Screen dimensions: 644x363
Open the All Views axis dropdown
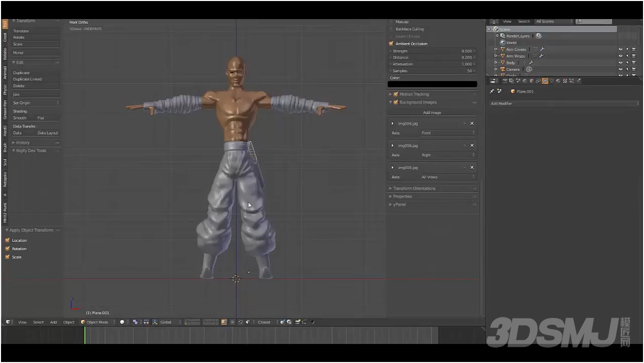(x=447, y=177)
